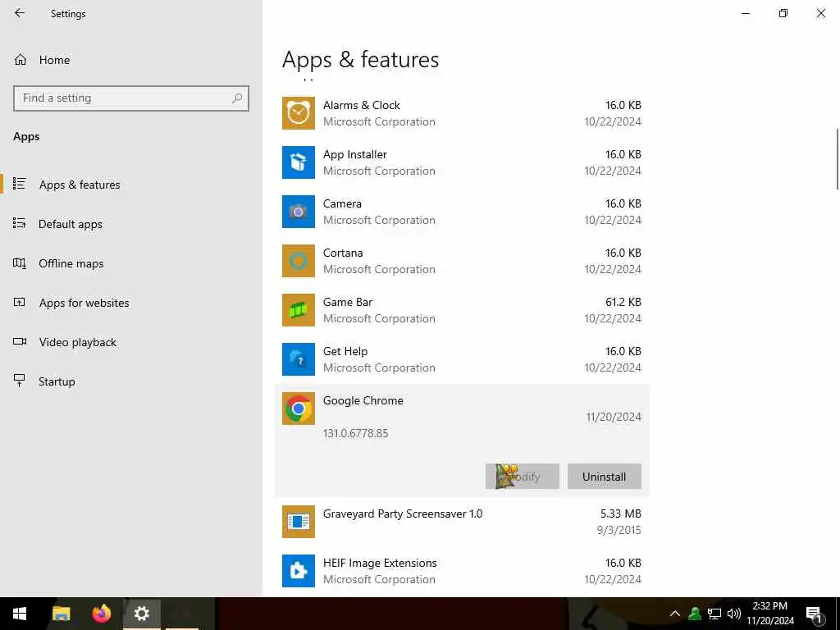Show hidden system tray icons
Image resolution: width=840 pixels, height=630 pixels.
(675, 614)
